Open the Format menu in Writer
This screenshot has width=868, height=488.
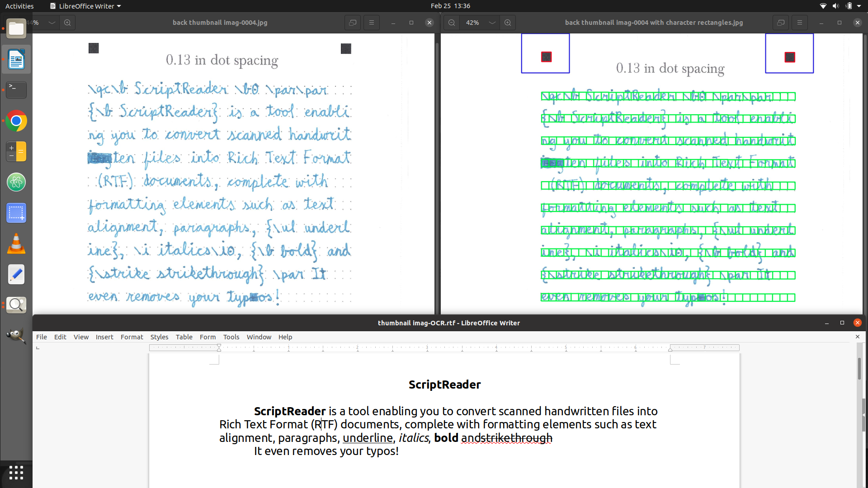click(132, 337)
